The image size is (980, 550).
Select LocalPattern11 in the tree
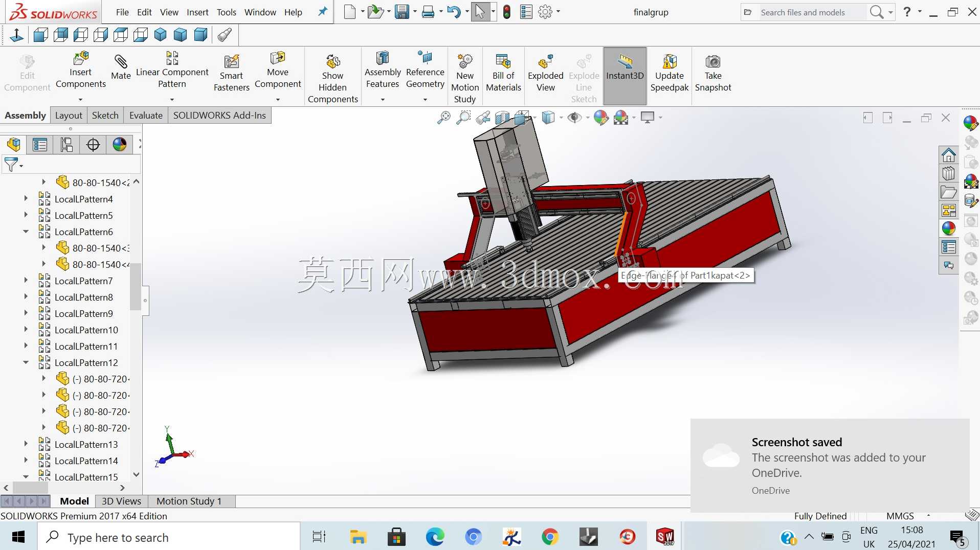pyautogui.click(x=86, y=347)
